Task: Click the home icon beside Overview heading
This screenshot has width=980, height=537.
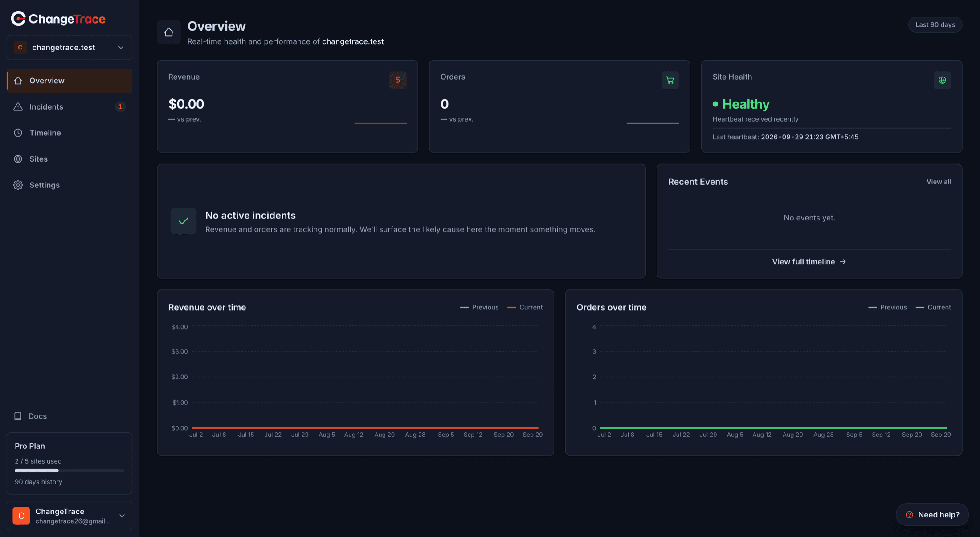Action: tap(168, 32)
